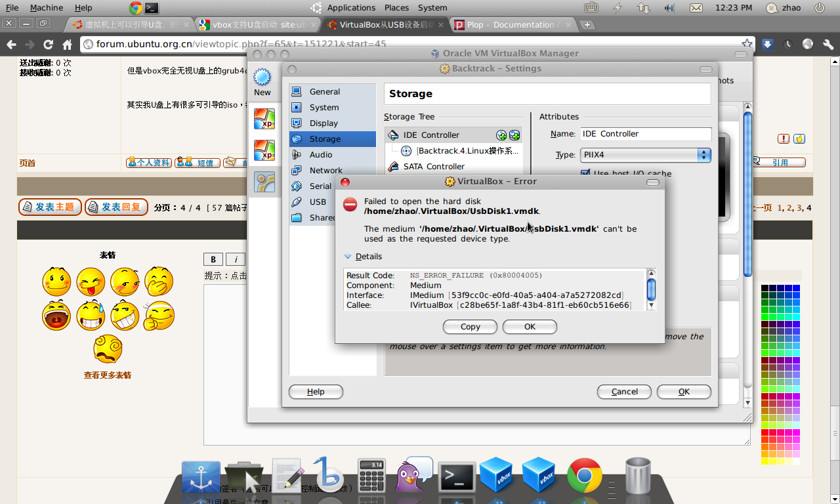The image size is (840, 504).
Task: Click the 发表回复 post reply button
Action: click(116, 207)
